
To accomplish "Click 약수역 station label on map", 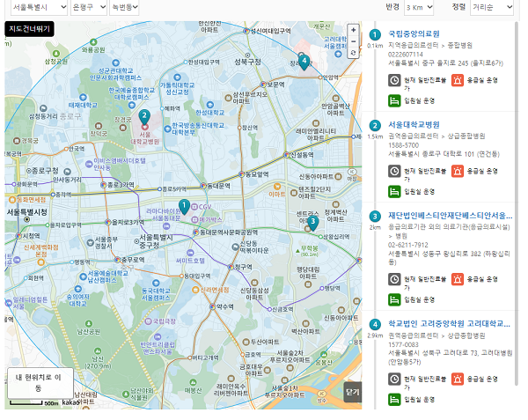I will click(x=225, y=306).
